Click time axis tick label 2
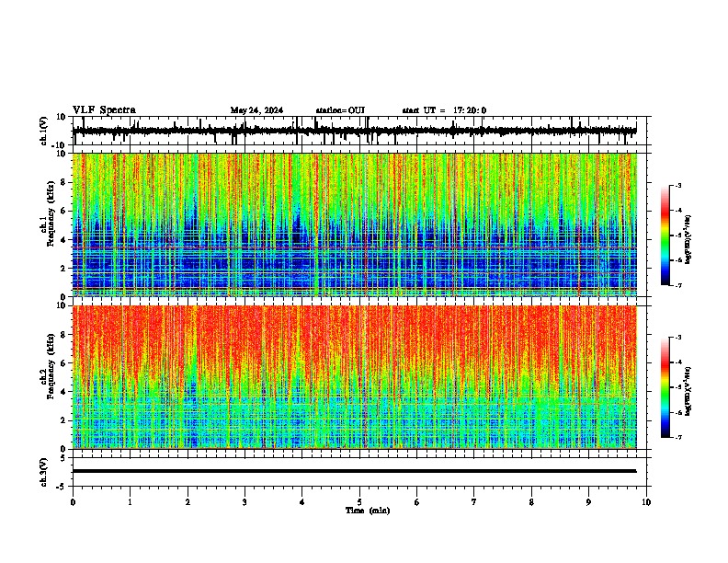Image resolution: width=728 pixels, height=563 pixels. (188, 502)
